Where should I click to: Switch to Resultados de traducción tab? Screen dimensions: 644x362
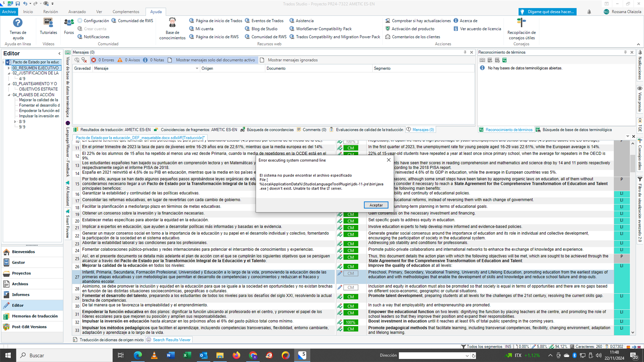112,130
